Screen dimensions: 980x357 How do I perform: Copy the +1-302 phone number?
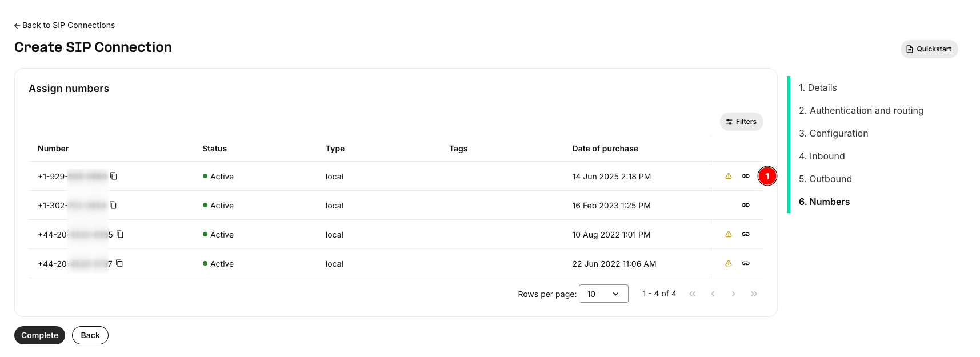(x=113, y=205)
